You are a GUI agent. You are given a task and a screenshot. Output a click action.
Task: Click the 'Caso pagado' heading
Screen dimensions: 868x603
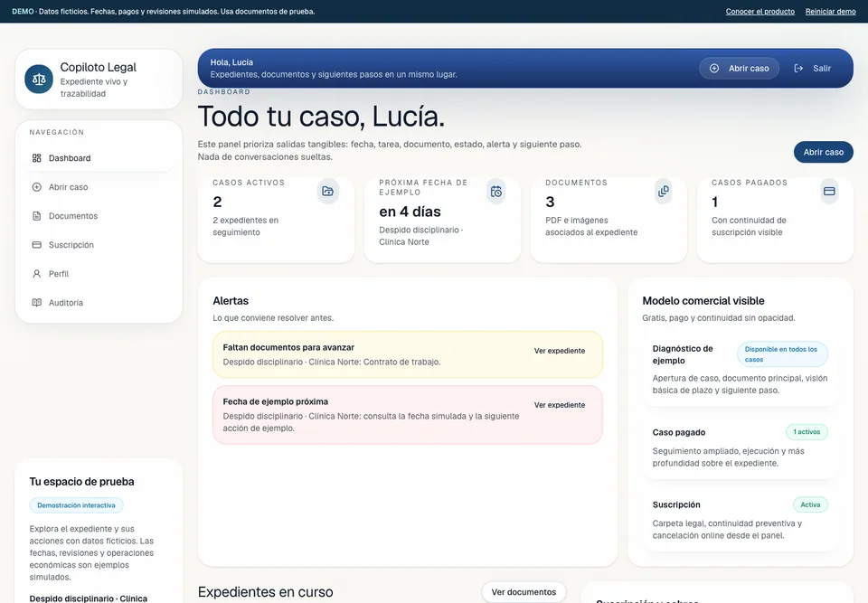pyautogui.click(x=679, y=432)
